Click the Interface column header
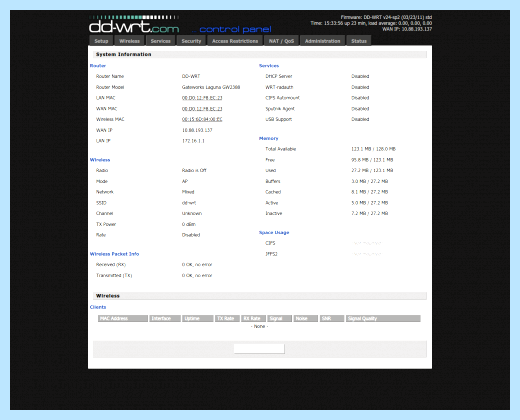520x420 pixels. 165,318
